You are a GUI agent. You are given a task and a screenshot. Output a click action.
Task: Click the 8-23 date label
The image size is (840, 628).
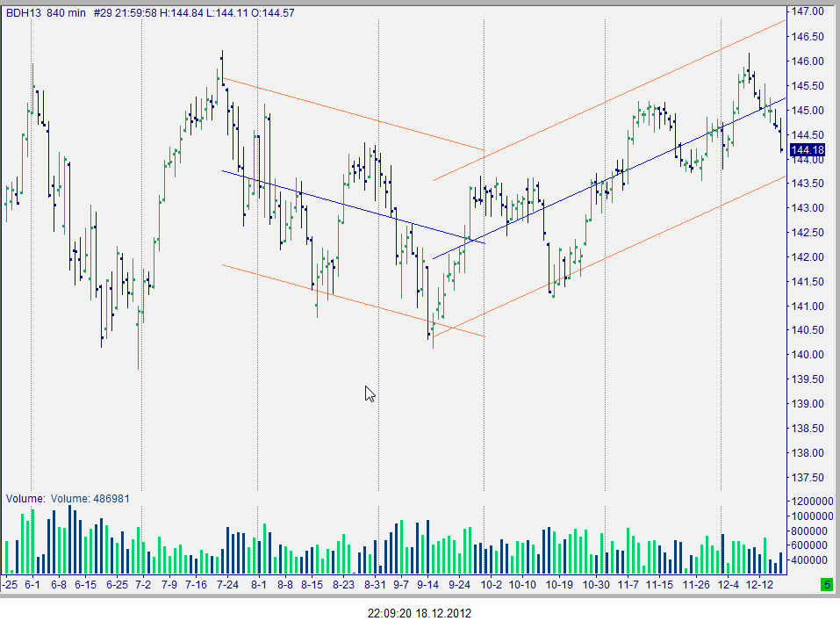343,585
